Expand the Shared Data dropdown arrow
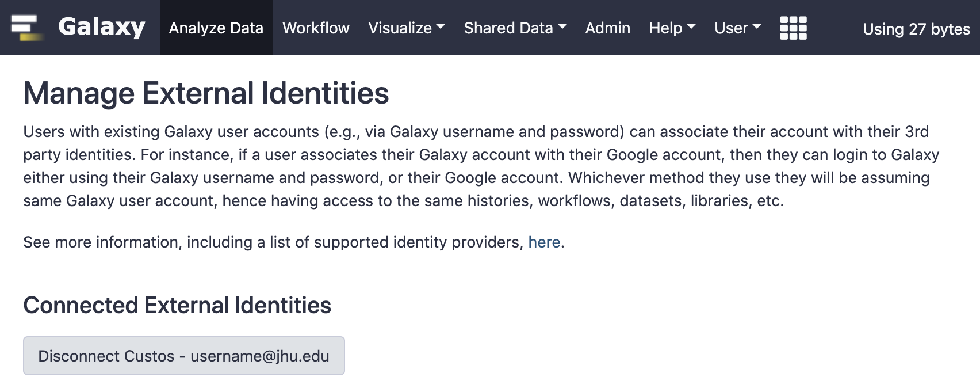Image resolution: width=980 pixels, height=388 pixels. 562,27
